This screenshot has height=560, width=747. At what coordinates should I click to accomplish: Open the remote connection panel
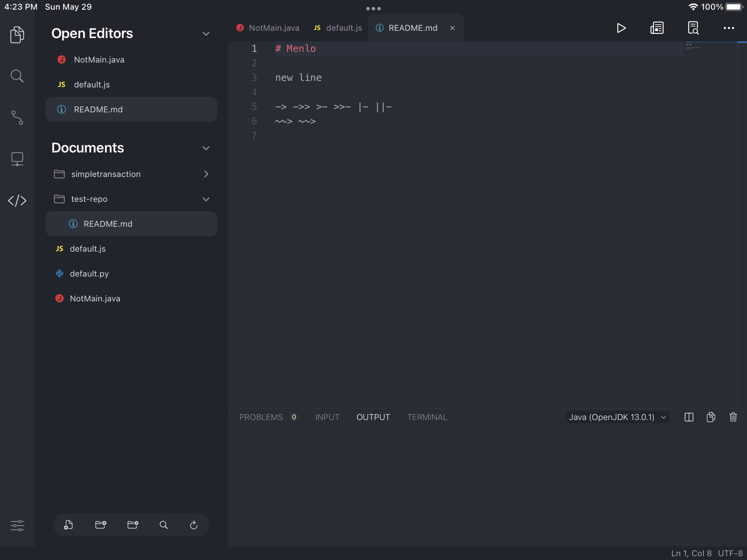[17, 159]
